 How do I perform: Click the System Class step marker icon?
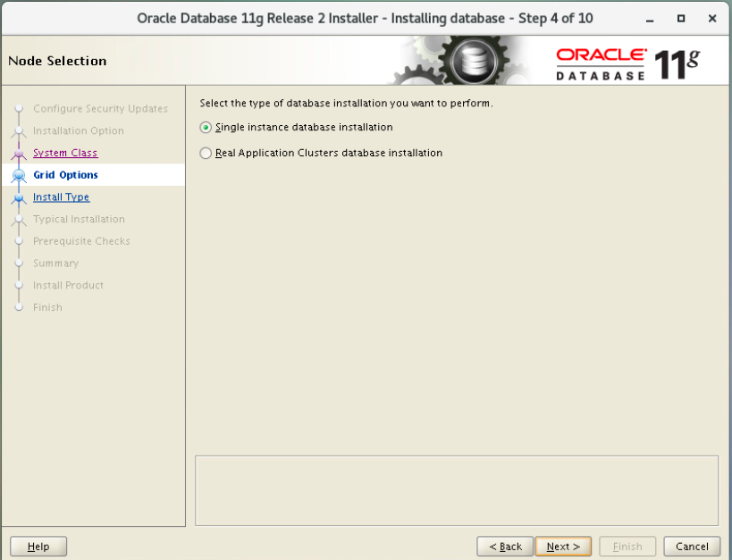[19, 153]
